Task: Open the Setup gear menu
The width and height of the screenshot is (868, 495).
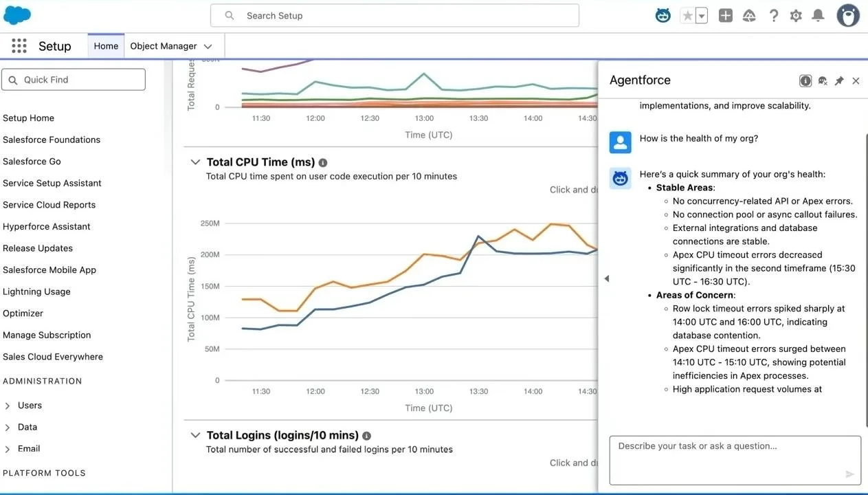Action: tap(796, 16)
